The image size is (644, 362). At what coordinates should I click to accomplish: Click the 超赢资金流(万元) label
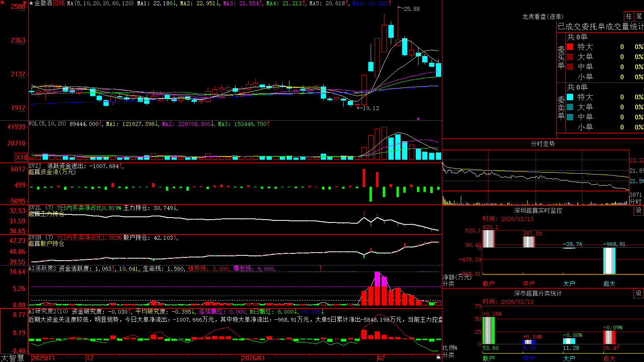click(52, 172)
